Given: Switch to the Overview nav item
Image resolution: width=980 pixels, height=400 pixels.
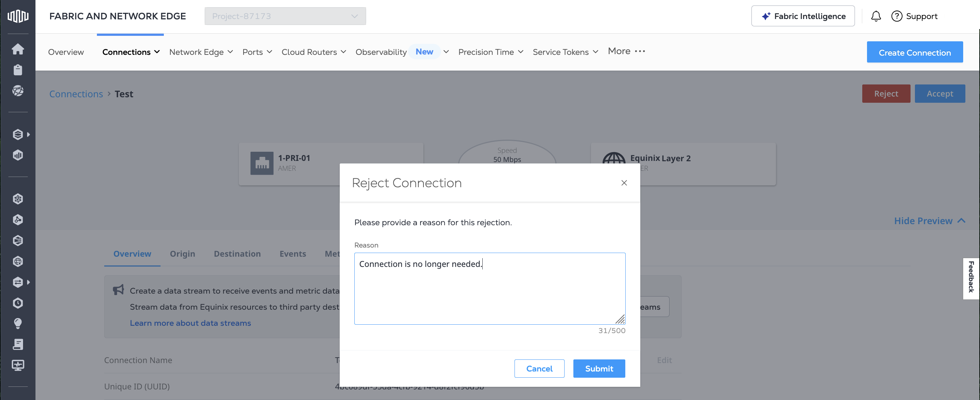Looking at the screenshot, I should click(66, 52).
